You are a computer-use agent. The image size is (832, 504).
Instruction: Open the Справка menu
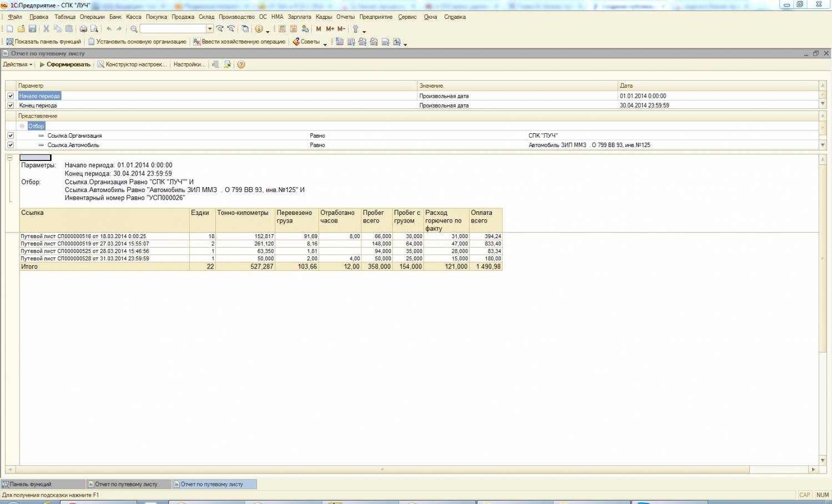click(x=455, y=17)
